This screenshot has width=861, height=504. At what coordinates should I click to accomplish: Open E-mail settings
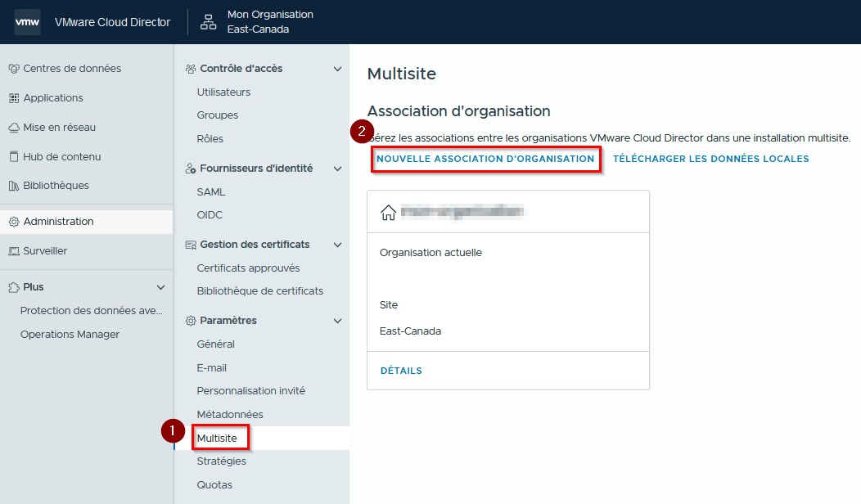(x=211, y=368)
